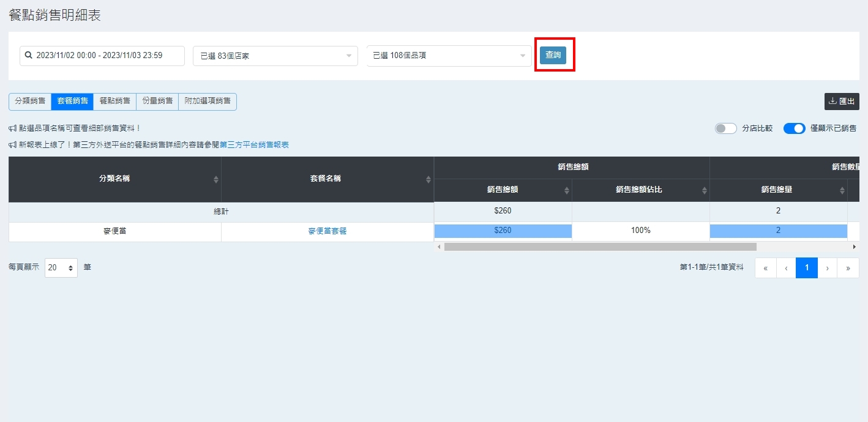Open the 已選 108個品項 item dropdown
Screen dimensions: 868x422
[449, 56]
